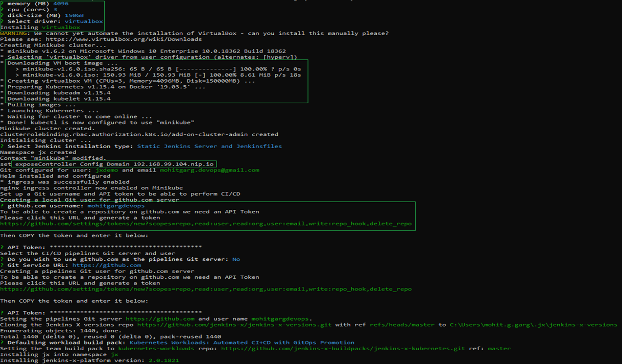Click the 'Downloading VM boot image' line

(59, 63)
